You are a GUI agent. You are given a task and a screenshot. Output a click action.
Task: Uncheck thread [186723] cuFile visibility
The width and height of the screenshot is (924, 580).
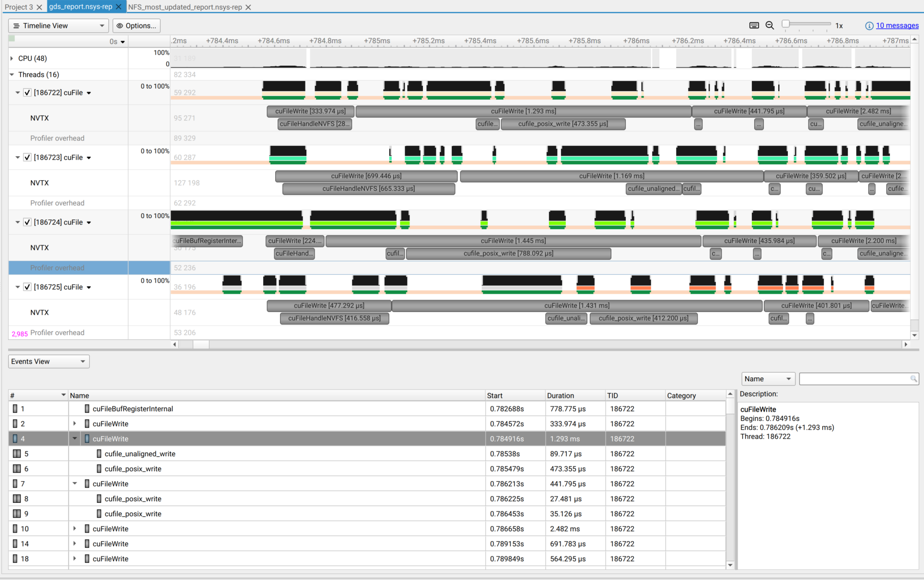(27, 157)
